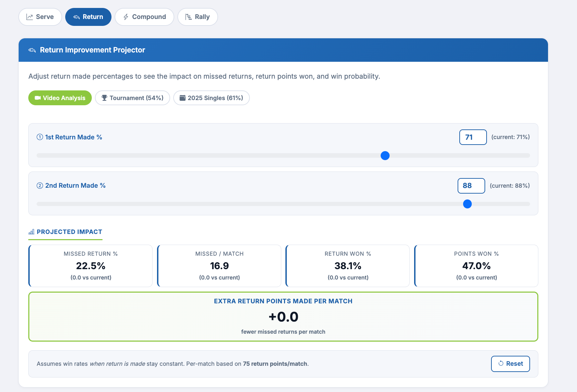Click the Missed / Match card showing 16.9
This screenshot has width=577, height=392.
click(219, 266)
